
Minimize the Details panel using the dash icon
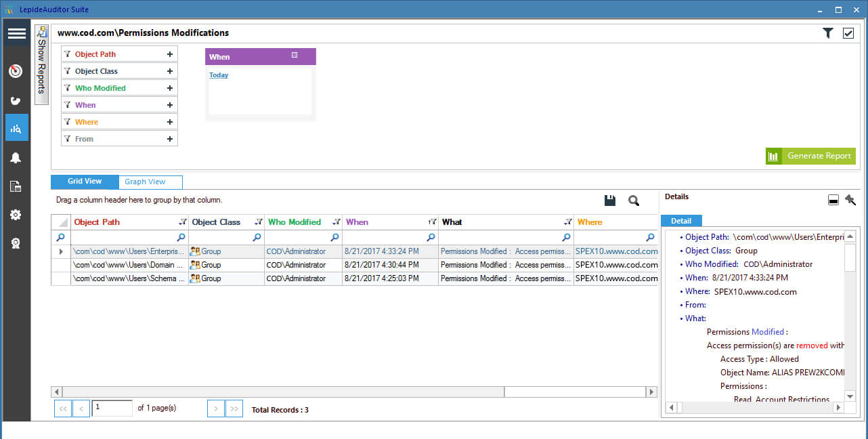[x=833, y=200]
